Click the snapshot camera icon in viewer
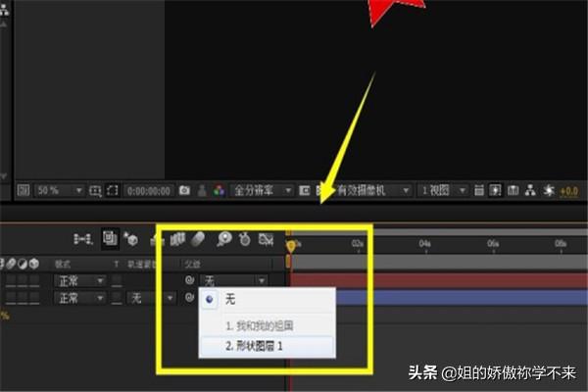This screenshot has height=392, width=588. point(184,189)
